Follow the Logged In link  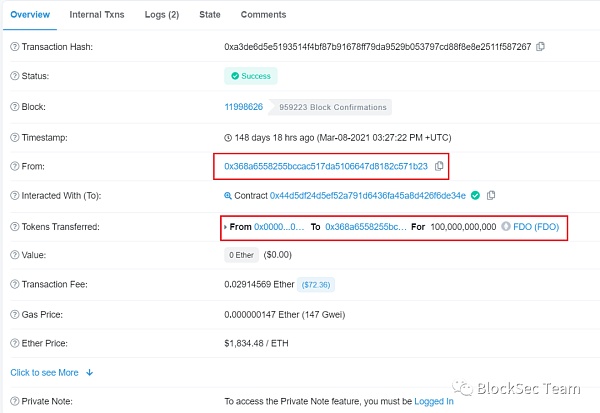coord(435,401)
